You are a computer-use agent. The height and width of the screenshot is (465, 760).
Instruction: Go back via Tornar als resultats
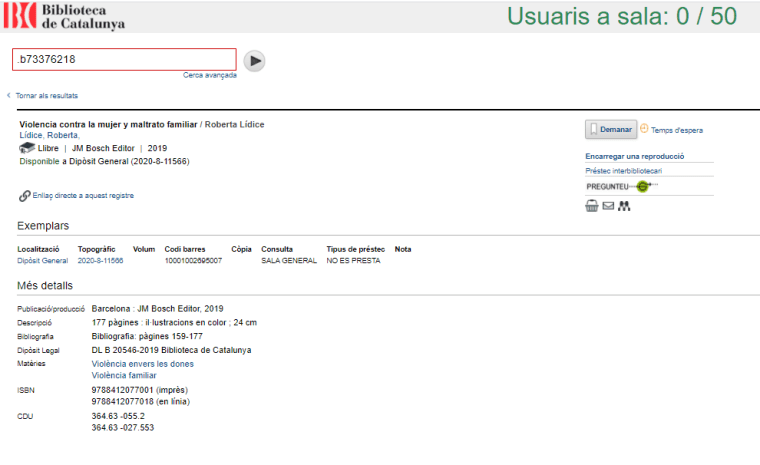46,96
